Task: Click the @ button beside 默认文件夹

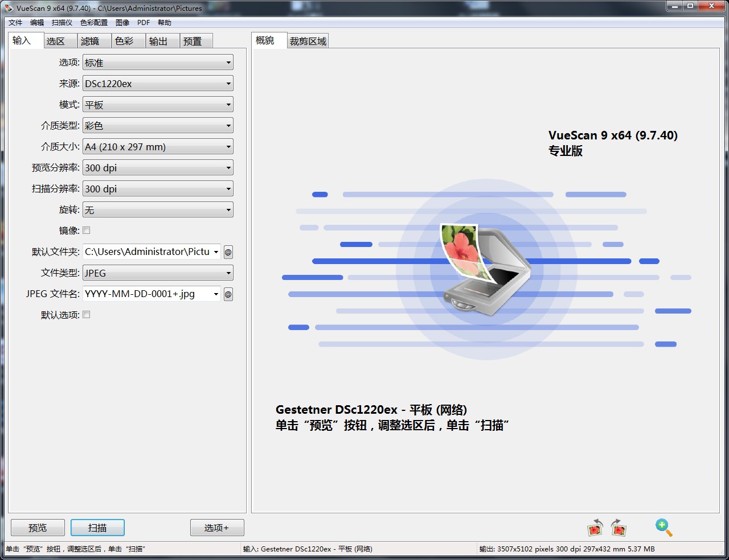Action: (x=228, y=252)
